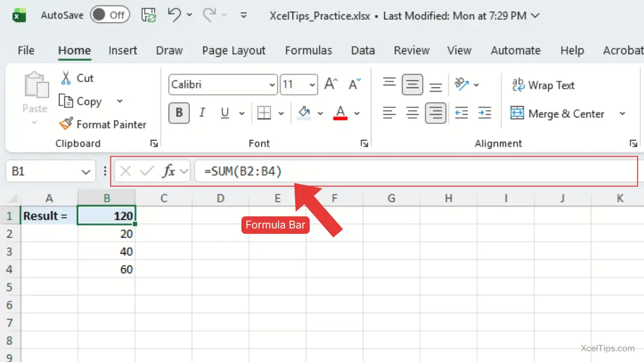Apply the red font color swatch
This screenshot has height=362, width=644.
pos(340,113)
